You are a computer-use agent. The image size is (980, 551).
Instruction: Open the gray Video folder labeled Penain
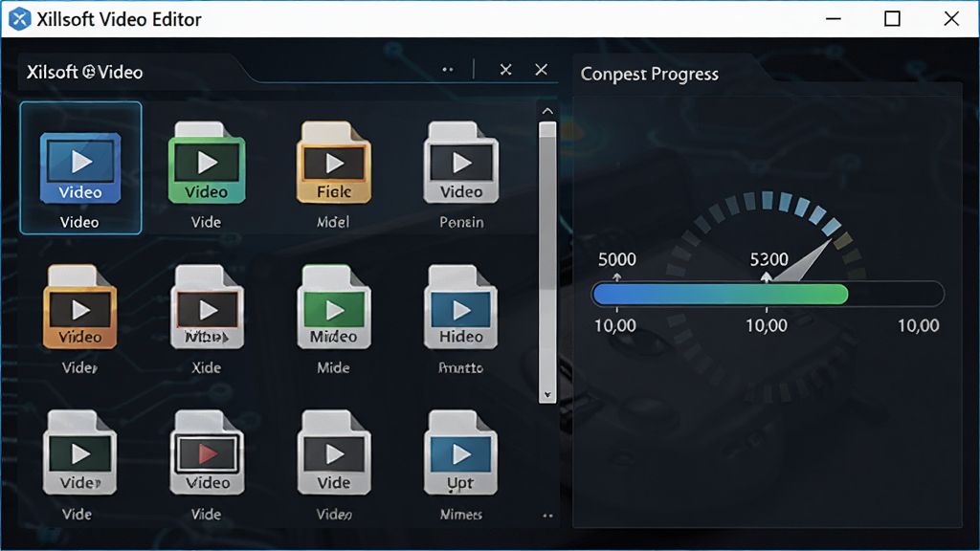pos(461,163)
